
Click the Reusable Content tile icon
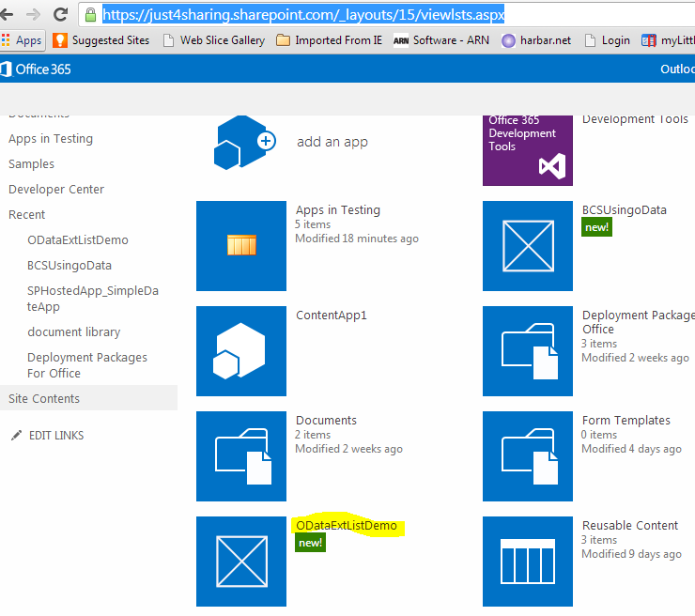(x=528, y=561)
